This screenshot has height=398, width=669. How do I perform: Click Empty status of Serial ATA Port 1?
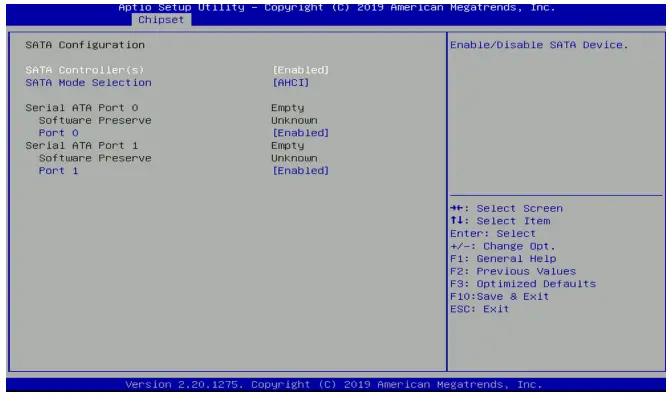coord(288,146)
